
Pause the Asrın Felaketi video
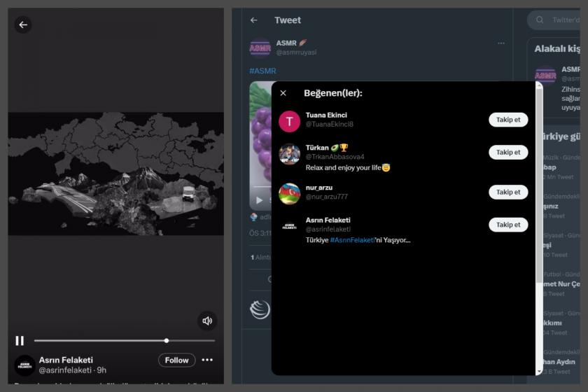click(20, 341)
